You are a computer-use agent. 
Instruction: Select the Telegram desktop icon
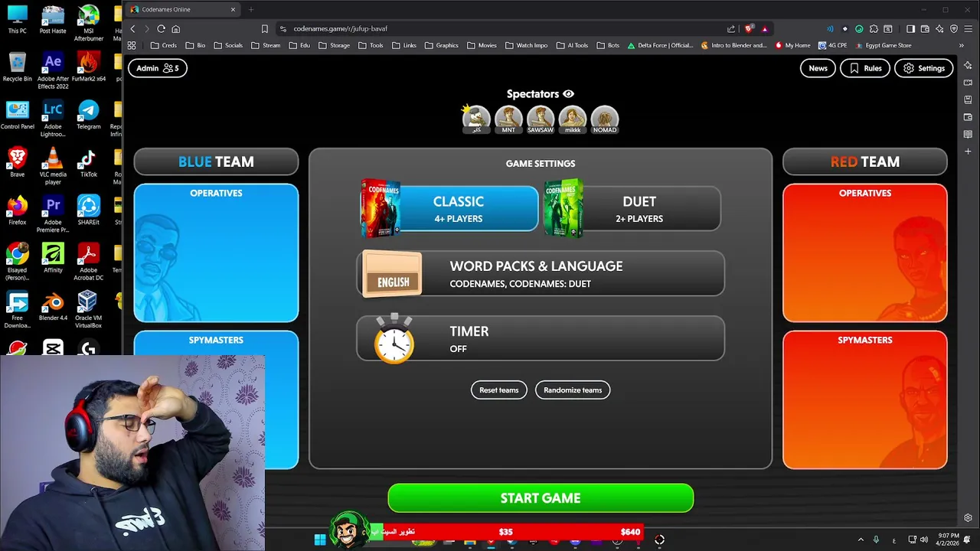[88, 115]
